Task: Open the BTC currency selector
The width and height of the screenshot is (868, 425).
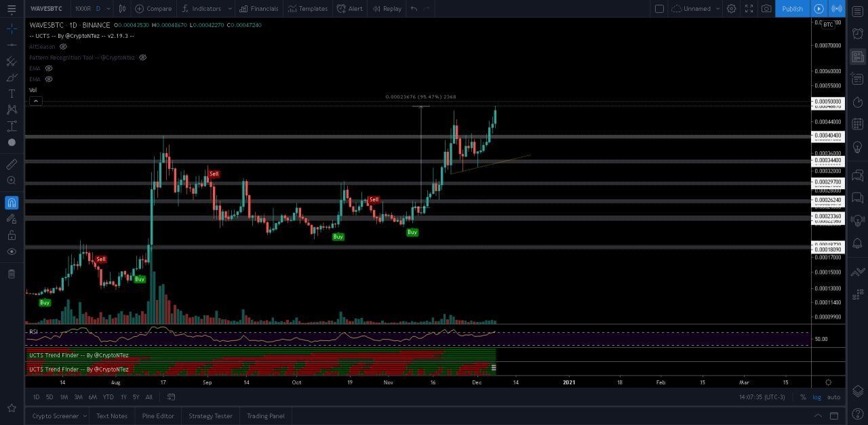Action: pyautogui.click(x=828, y=24)
